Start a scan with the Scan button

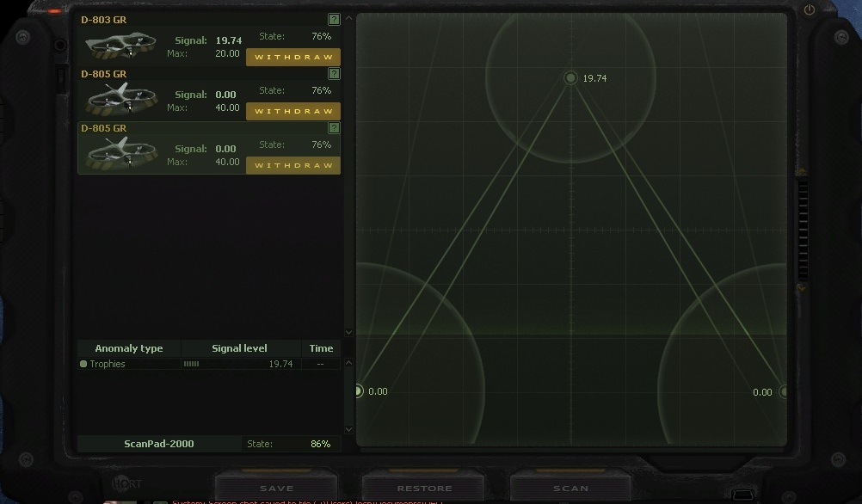(x=570, y=488)
